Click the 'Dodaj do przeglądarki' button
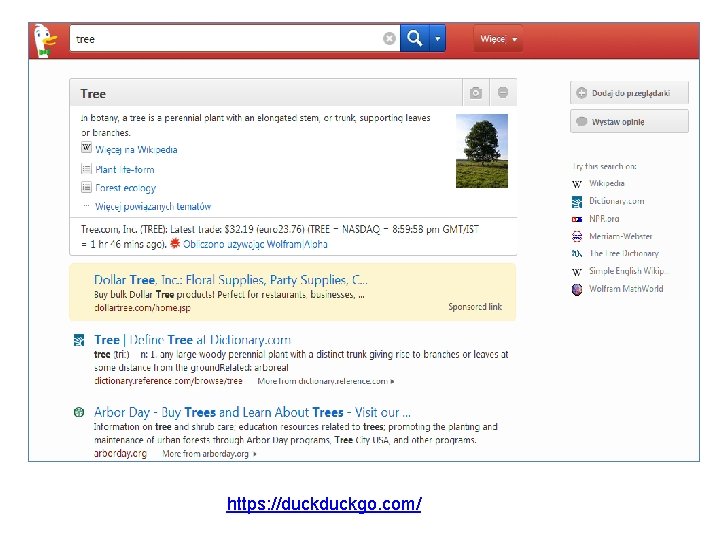 click(x=629, y=93)
